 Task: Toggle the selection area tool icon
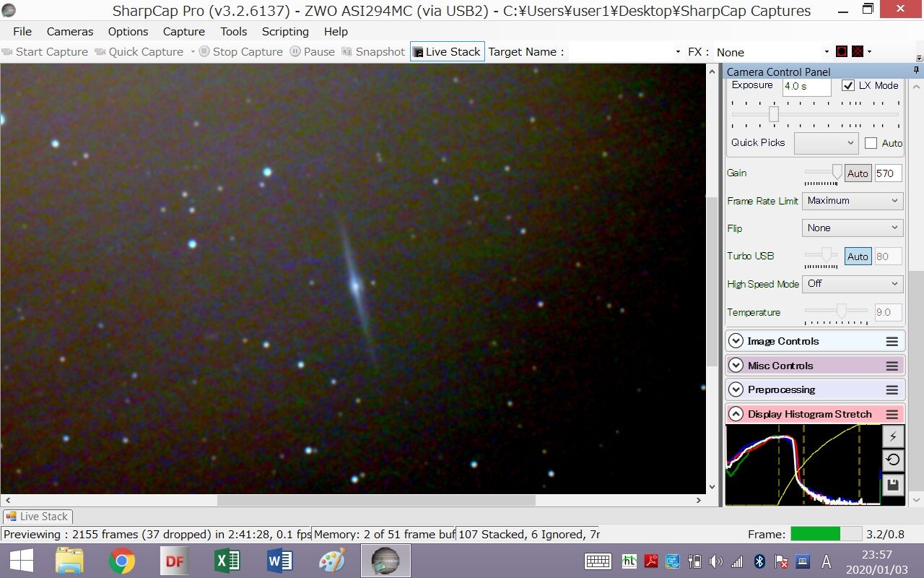pos(842,51)
